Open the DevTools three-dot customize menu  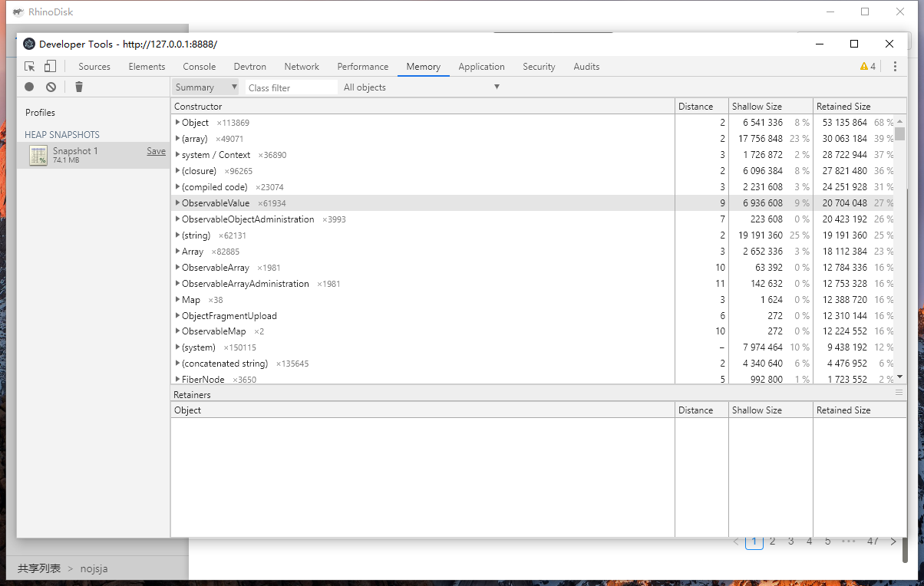(x=895, y=67)
